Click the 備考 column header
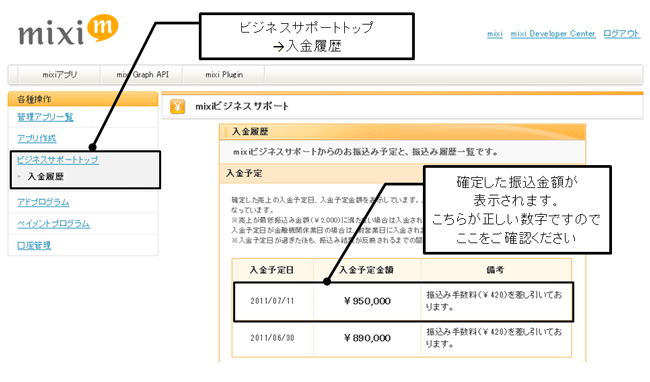 pos(495,270)
